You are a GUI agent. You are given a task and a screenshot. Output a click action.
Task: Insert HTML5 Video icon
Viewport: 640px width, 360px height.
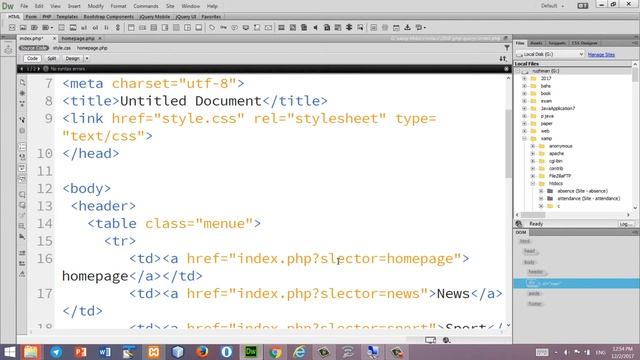(281, 27)
